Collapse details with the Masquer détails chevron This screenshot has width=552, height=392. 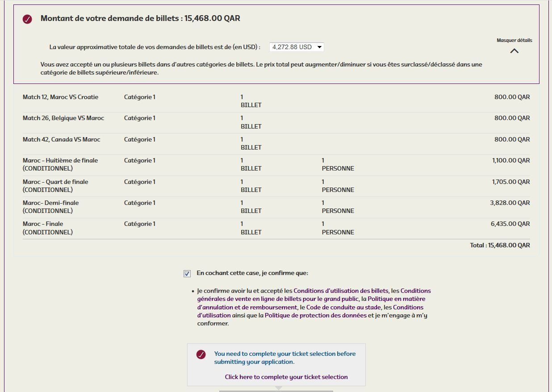coord(514,51)
